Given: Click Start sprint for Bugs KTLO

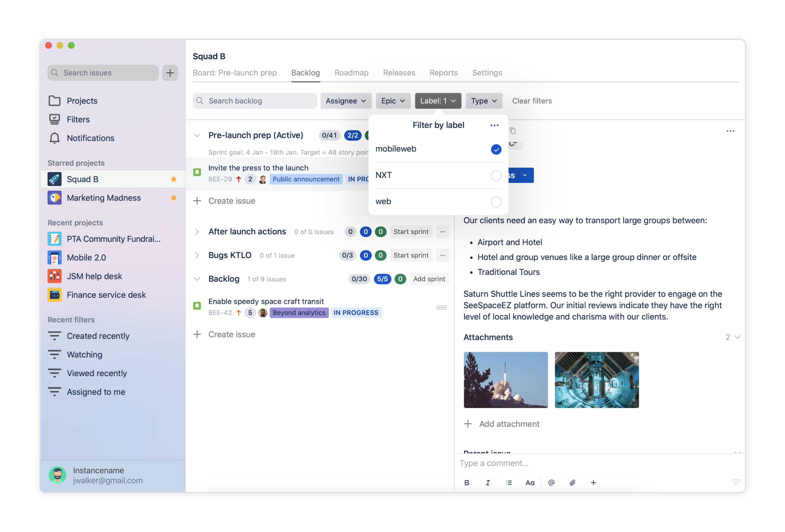Looking at the screenshot, I should point(411,255).
